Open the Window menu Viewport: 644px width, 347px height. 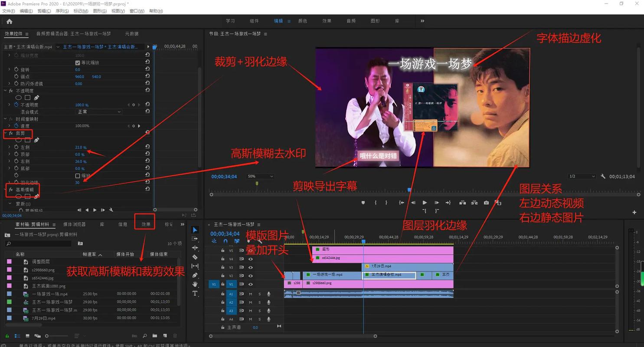point(137,11)
